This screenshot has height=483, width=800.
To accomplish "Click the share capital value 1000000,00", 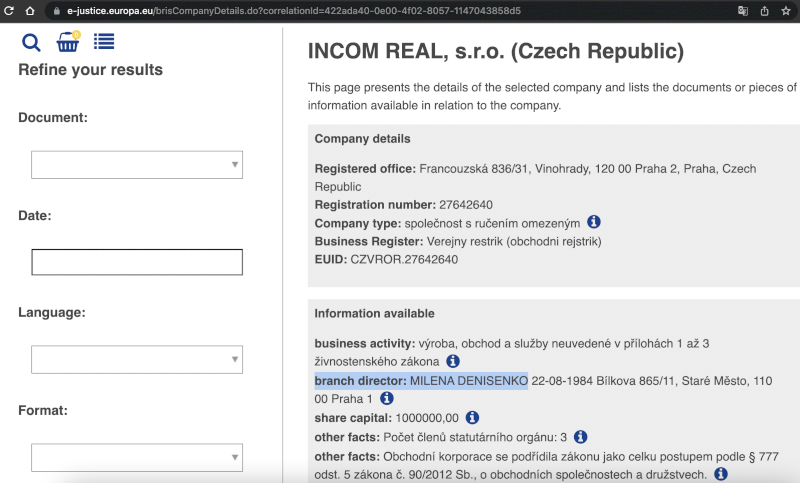I will (427, 418).
